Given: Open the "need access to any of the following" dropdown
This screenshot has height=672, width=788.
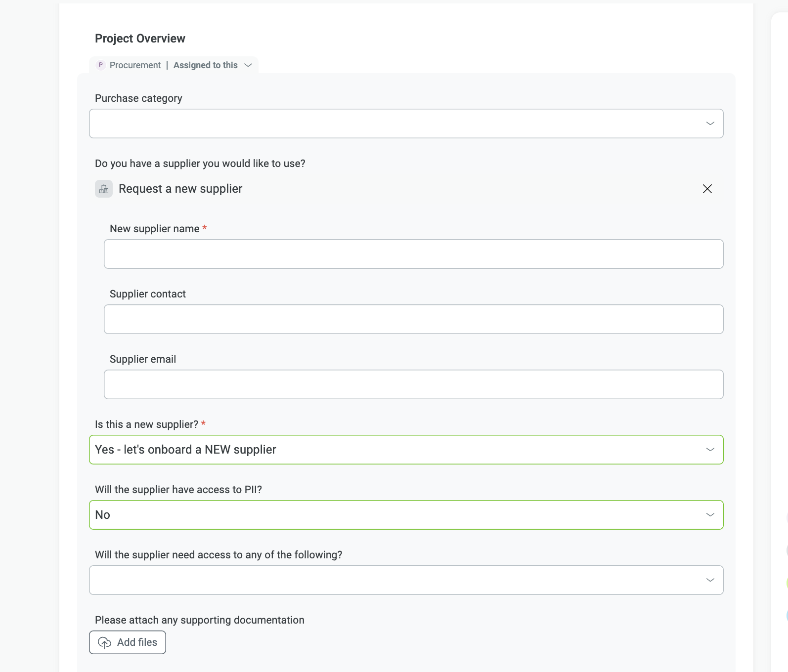Looking at the screenshot, I should point(395,580).
